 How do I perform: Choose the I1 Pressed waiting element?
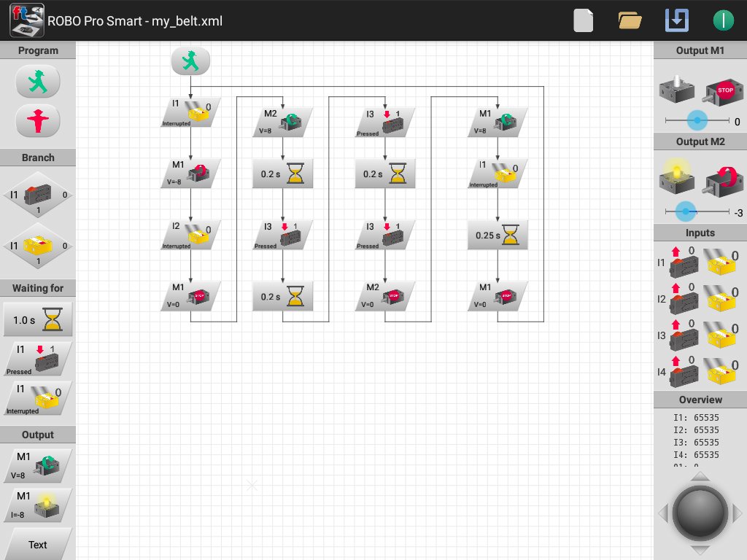38,358
